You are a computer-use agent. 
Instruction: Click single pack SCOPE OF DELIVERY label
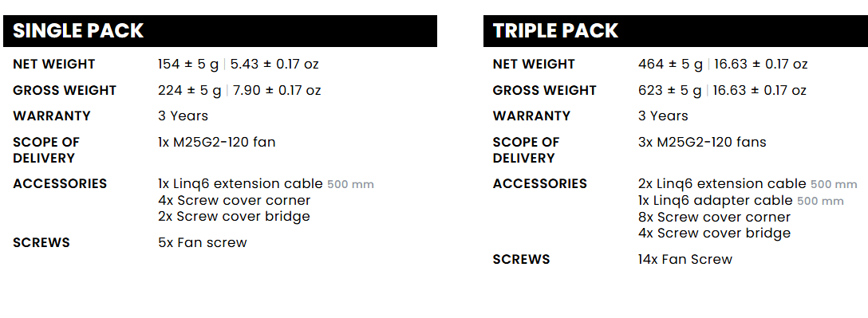click(46, 150)
